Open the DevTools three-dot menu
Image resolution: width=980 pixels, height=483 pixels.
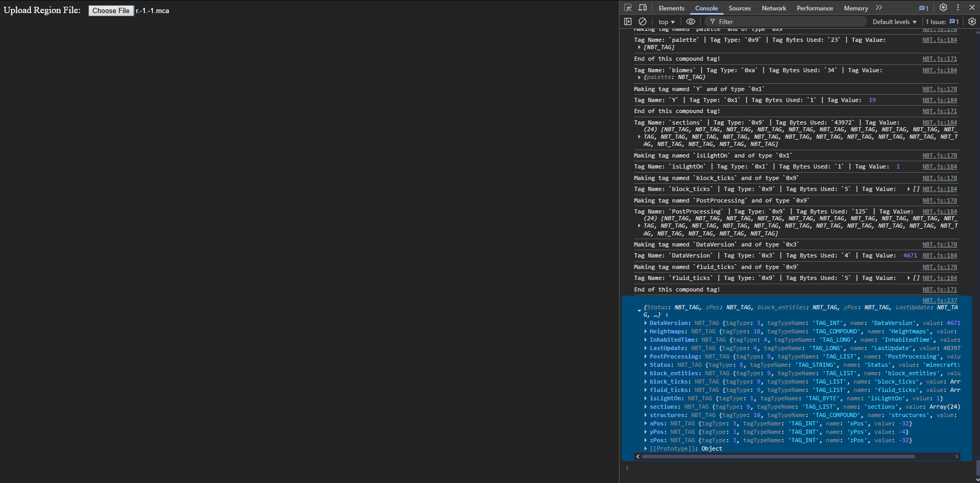point(958,8)
